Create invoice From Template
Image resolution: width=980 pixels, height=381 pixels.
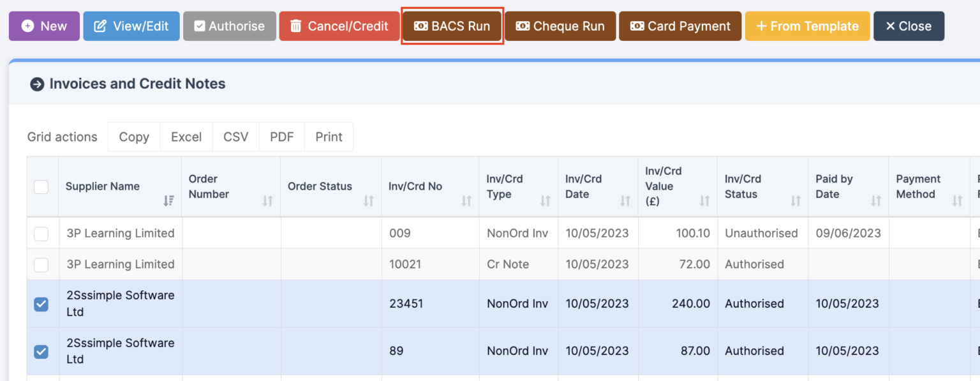click(x=807, y=26)
